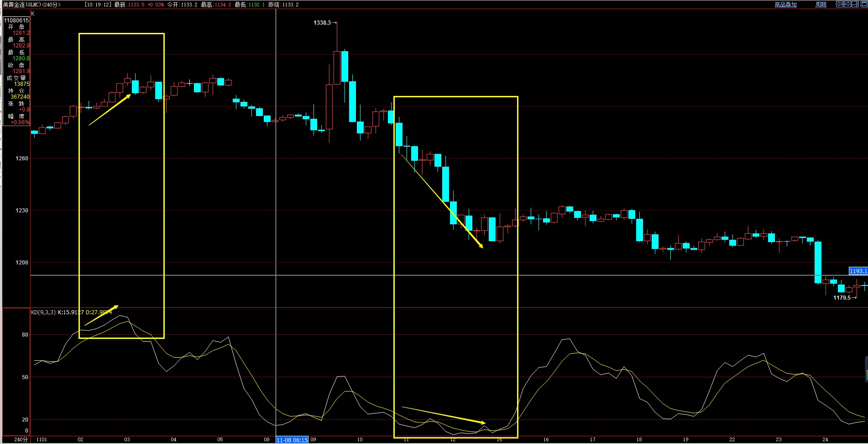Click the 幅度 +0.06% value in info panel
This screenshot has width=868, height=444.
(x=20, y=122)
